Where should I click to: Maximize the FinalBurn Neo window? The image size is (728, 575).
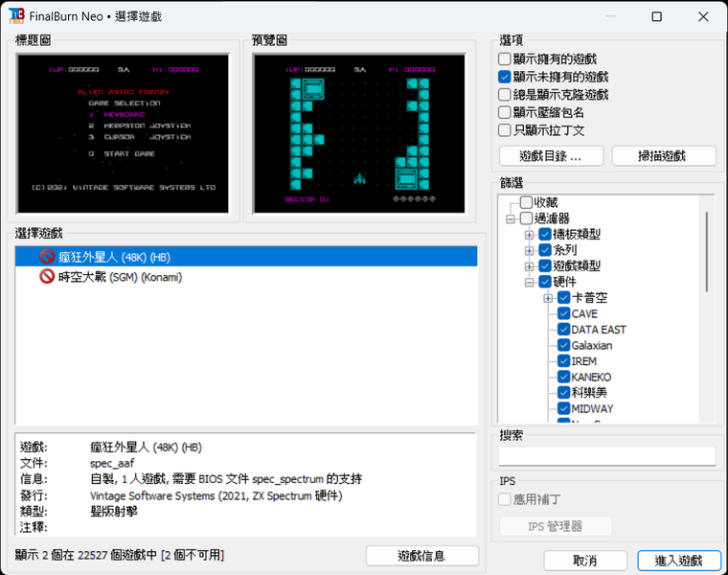(656, 16)
